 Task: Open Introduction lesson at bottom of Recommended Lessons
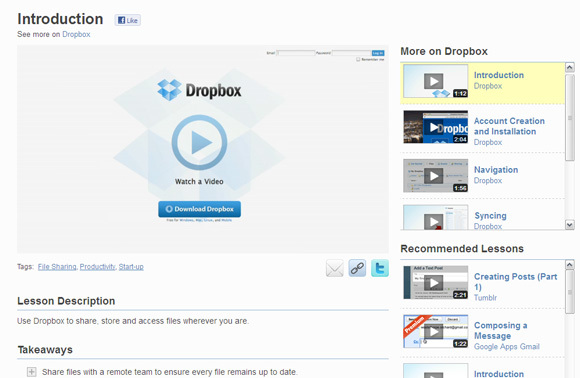pyautogui.click(x=499, y=374)
